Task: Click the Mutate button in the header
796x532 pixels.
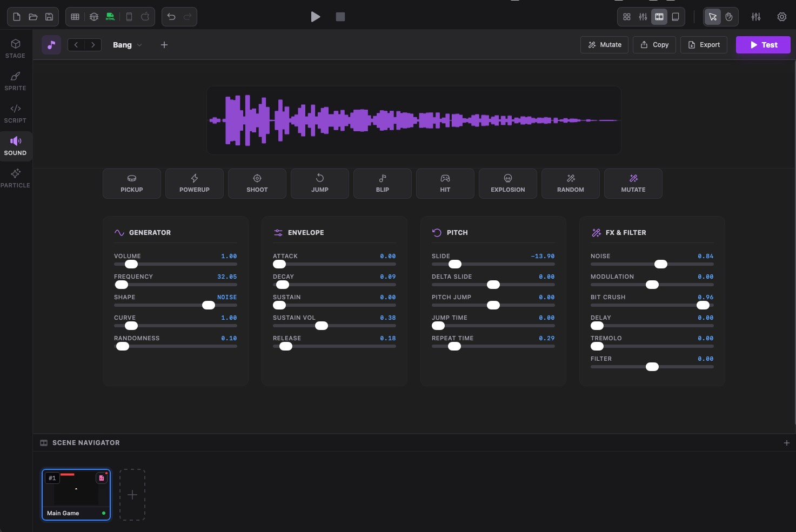Action: pyautogui.click(x=605, y=45)
